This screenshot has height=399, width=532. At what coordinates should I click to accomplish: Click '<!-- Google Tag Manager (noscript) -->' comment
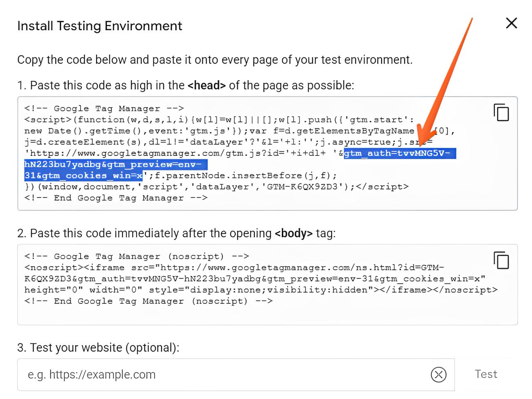pos(136,256)
